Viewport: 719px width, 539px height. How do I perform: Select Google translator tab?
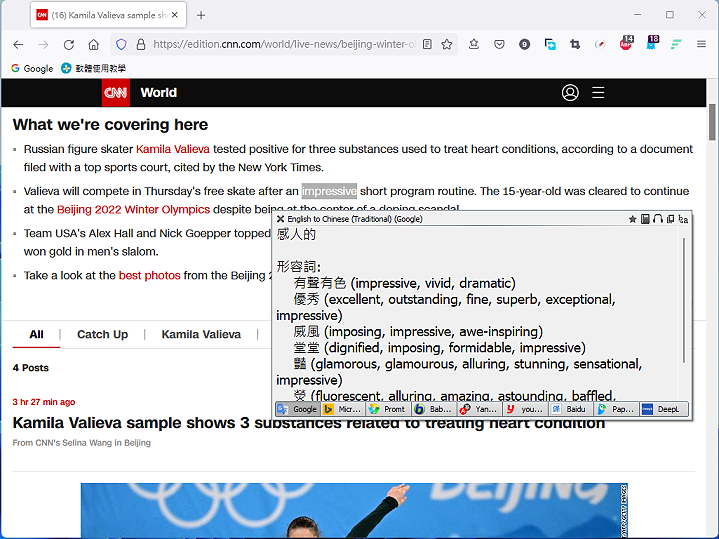point(298,409)
